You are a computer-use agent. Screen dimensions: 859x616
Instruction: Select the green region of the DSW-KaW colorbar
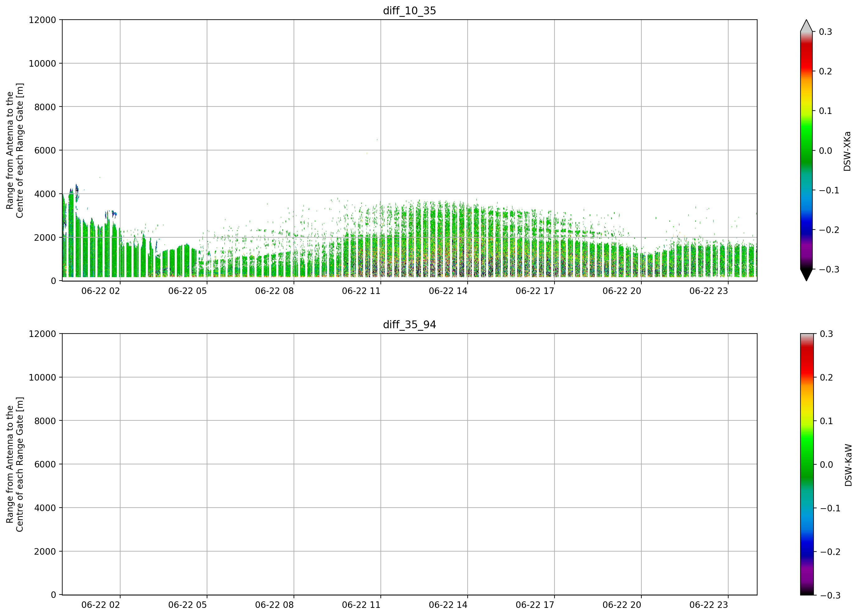point(806,458)
